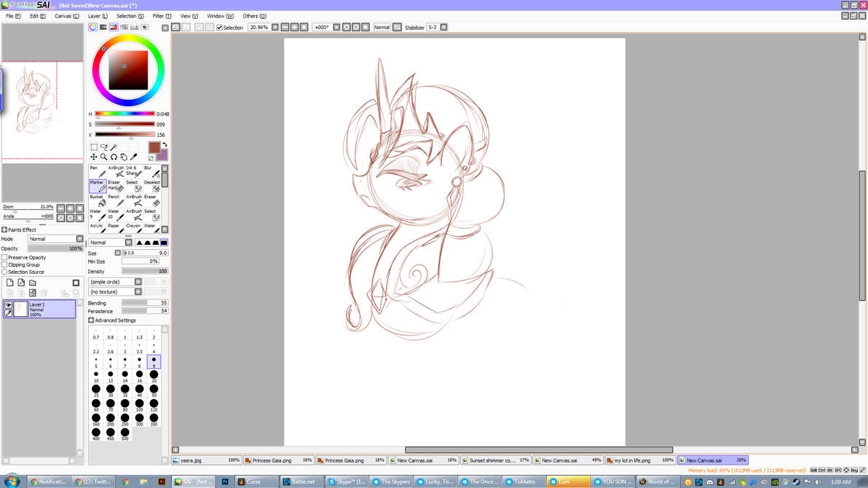Viewport: 868px width, 488px height.
Task: Click the Windows Start button
Action: [12, 481]
